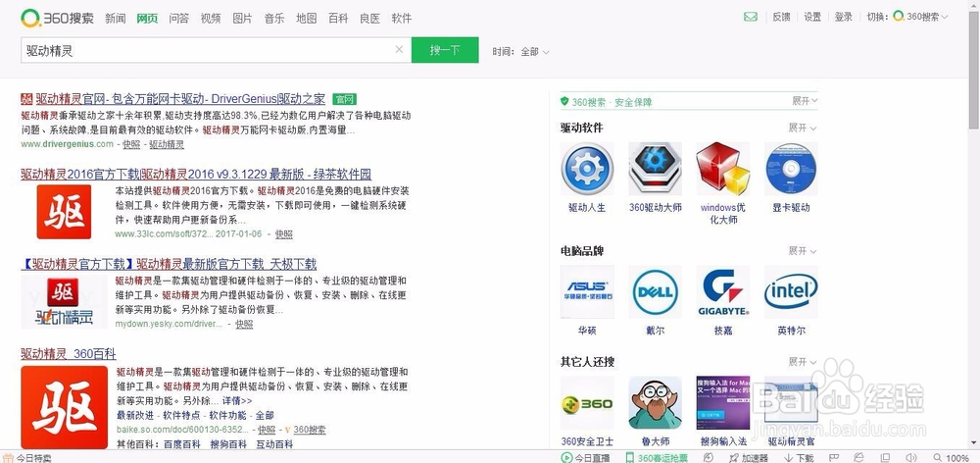This screenshot has height=463, width=980.
Task: Click the 登录 link
Action: coord(844,17)
